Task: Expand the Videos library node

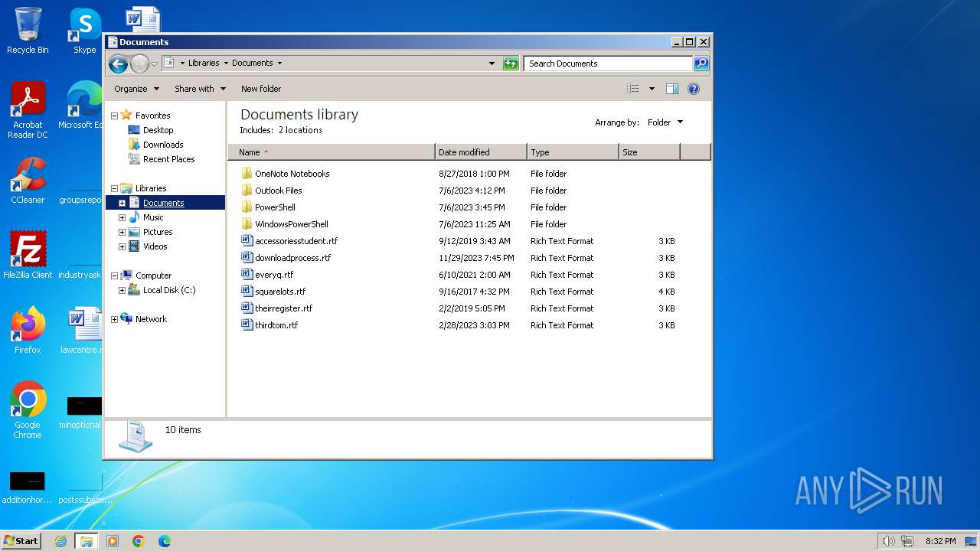Action: click(122, 246)
